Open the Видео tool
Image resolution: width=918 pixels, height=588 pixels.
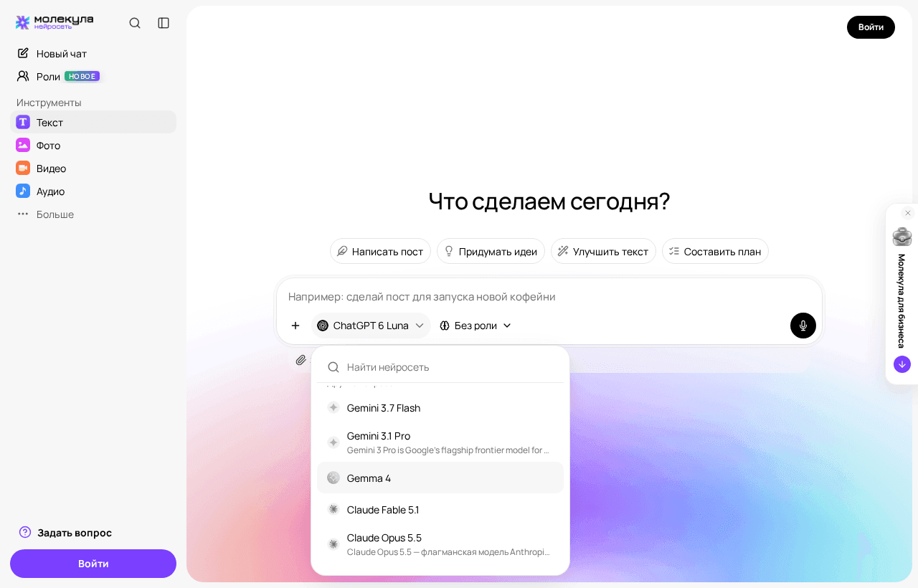click(x=93, y=168)
